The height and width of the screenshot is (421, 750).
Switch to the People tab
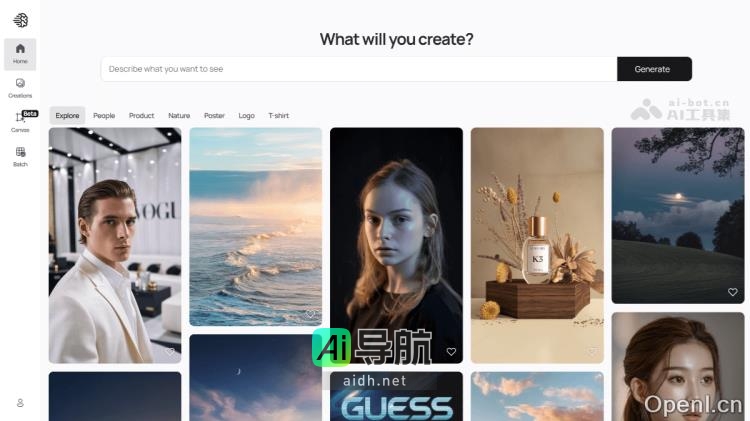tap(104, 116)
